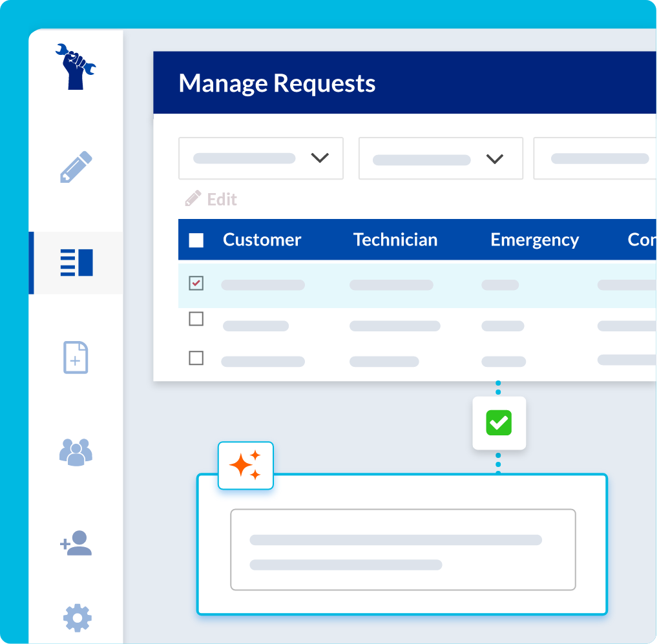
Task: Click the green checkmark badge
Action: pos(499,423)
